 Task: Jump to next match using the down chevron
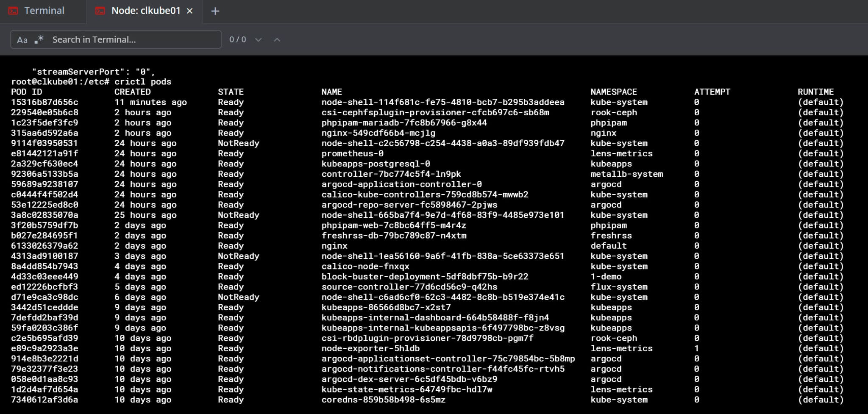click(x=258, y=40)
